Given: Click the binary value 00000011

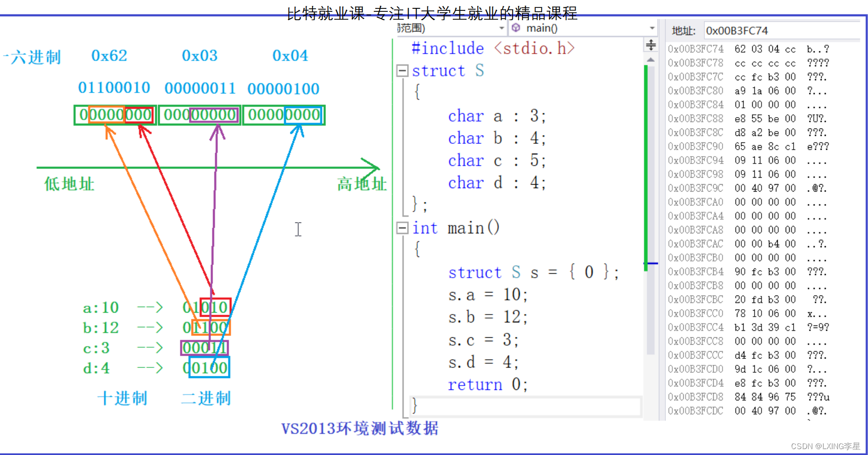Looking at the screenshot, I should click(x=200, y=89).
